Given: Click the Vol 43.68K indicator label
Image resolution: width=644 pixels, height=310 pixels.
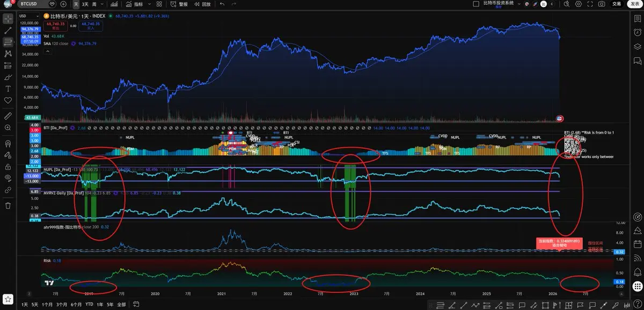Looking at the screenshot, I should tap(53, 36).
